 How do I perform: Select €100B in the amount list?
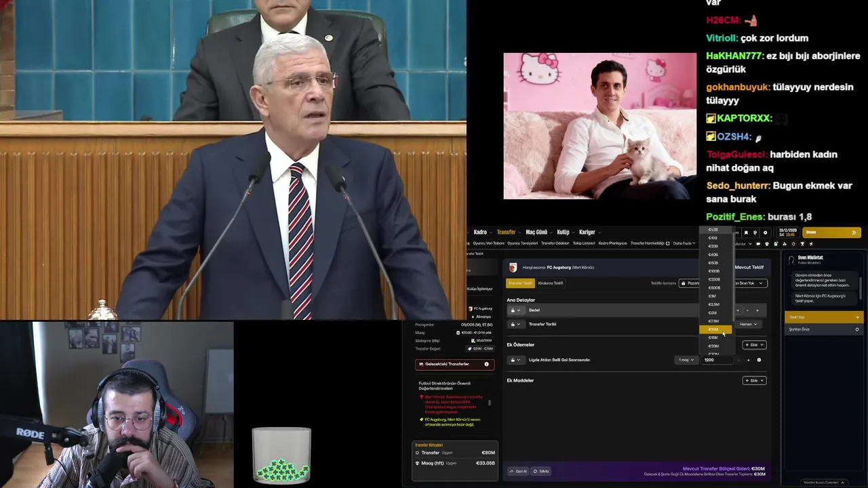click(714, 271)
